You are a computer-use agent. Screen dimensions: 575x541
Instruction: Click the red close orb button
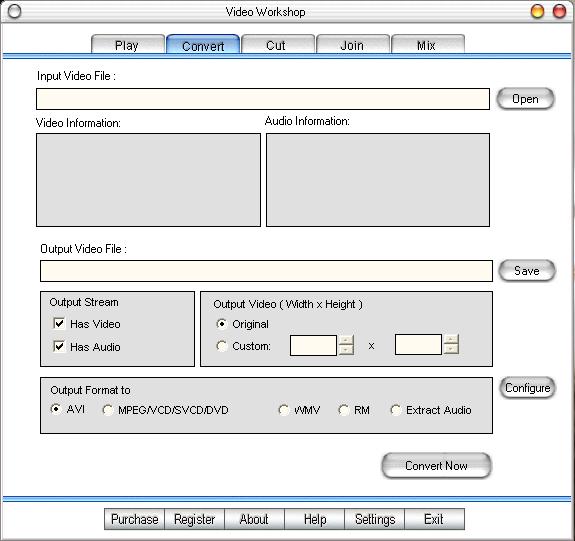click(559, 11)
